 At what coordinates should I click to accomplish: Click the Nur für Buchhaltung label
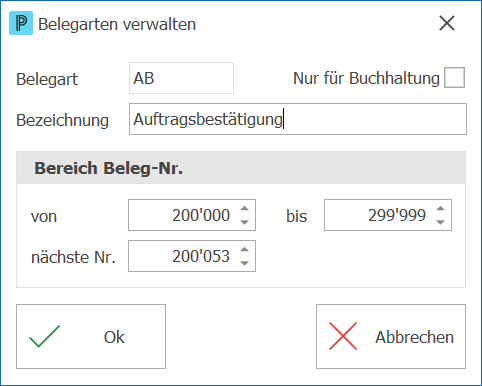[x=366, y=79]
